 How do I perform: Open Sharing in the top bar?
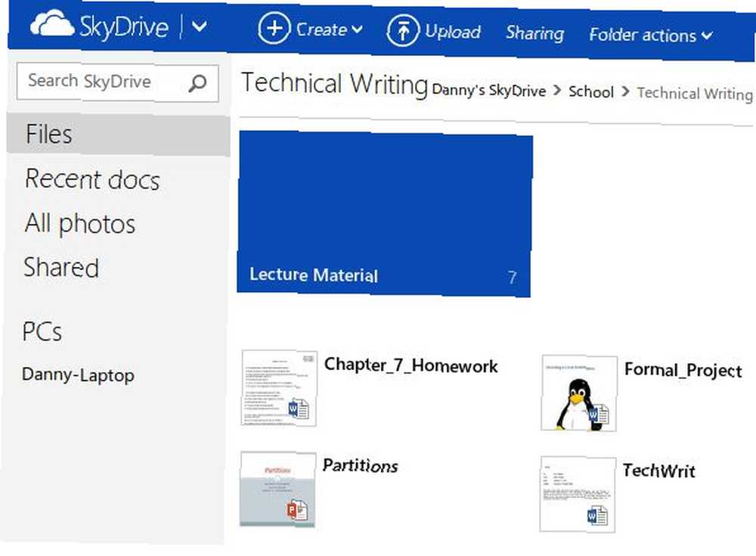[534, 33]
